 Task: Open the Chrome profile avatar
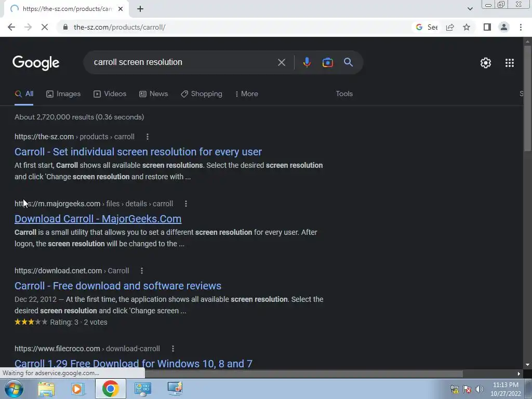click(x=504, y=27)
